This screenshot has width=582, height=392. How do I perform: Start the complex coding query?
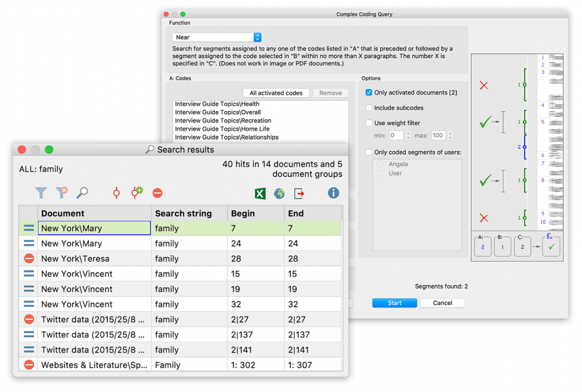click(394, 303)
